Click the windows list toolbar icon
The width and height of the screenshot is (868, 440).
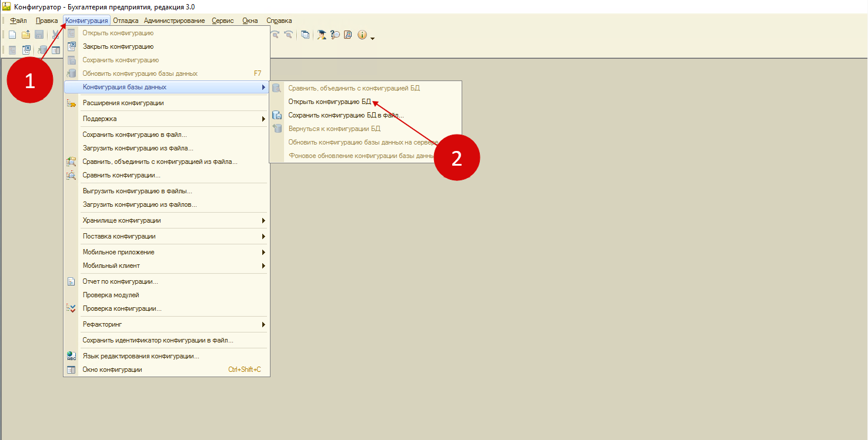click(x=305, y=35)
